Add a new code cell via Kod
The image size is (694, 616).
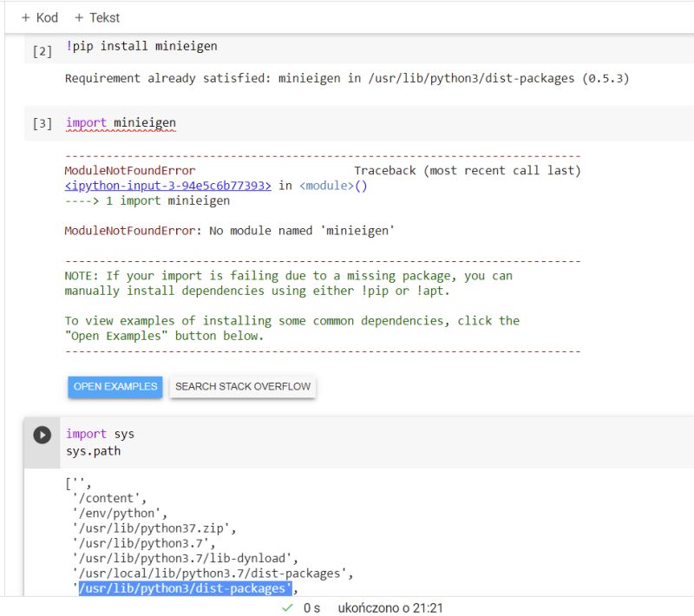[x=36, y=17]
